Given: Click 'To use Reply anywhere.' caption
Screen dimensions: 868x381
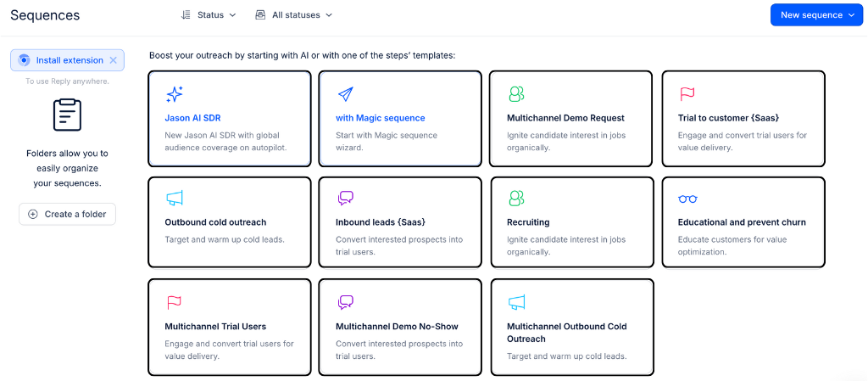Looking at the screenshot, I should pyautogui.click(x=67, y=81).
